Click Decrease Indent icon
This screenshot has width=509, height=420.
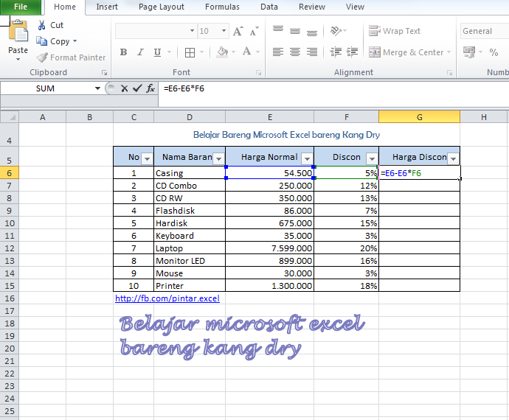336,52
